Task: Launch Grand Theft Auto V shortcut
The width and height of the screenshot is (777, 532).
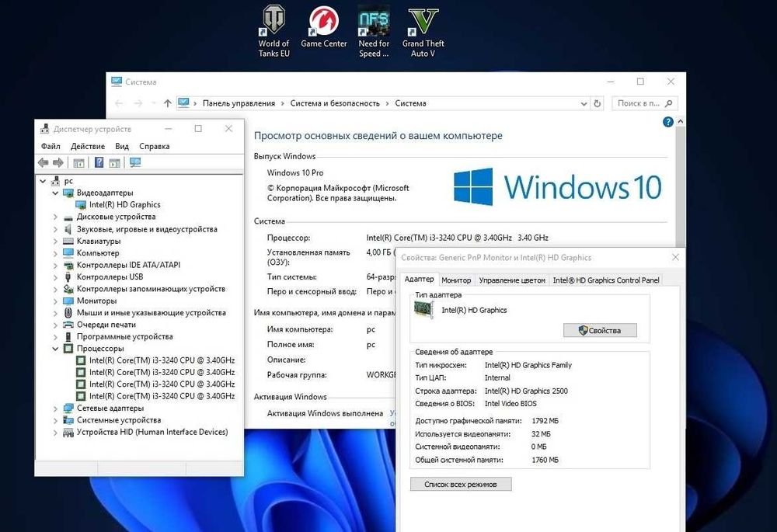Action: (x=423, y=32)
